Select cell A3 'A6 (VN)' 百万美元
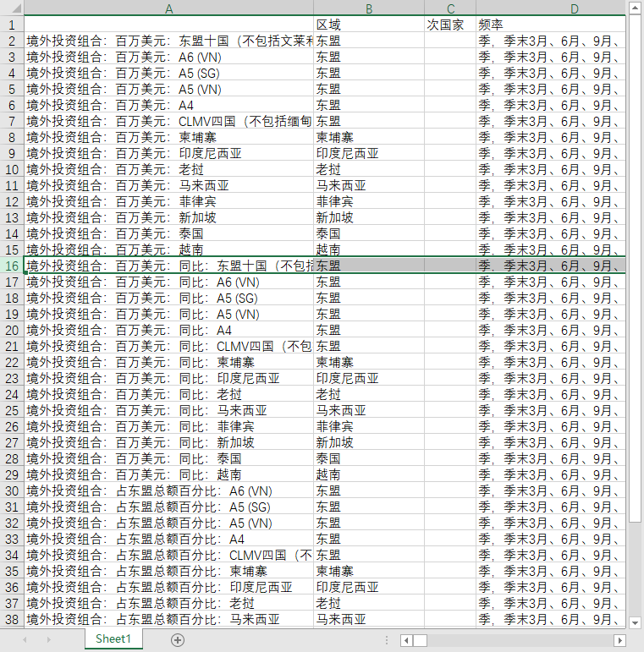The height and width of the screenshot is (652, 644). tap(168, 57)
